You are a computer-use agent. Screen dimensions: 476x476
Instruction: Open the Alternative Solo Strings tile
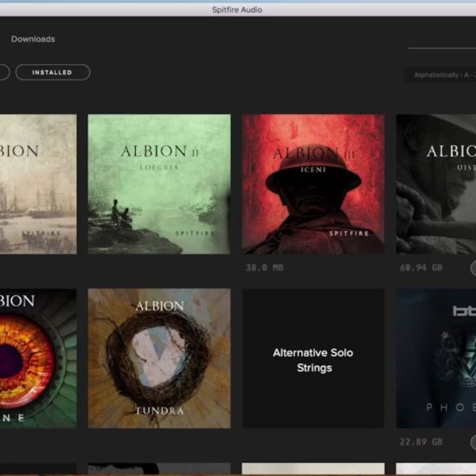(313, 358)
